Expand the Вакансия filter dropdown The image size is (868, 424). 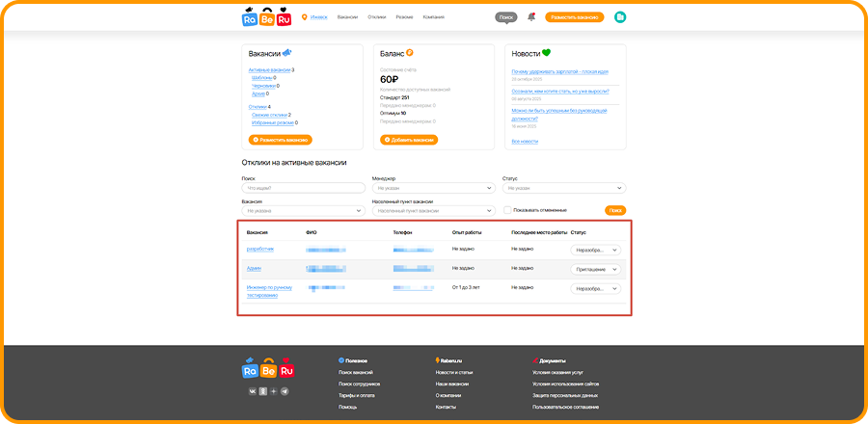pos(303,210)
